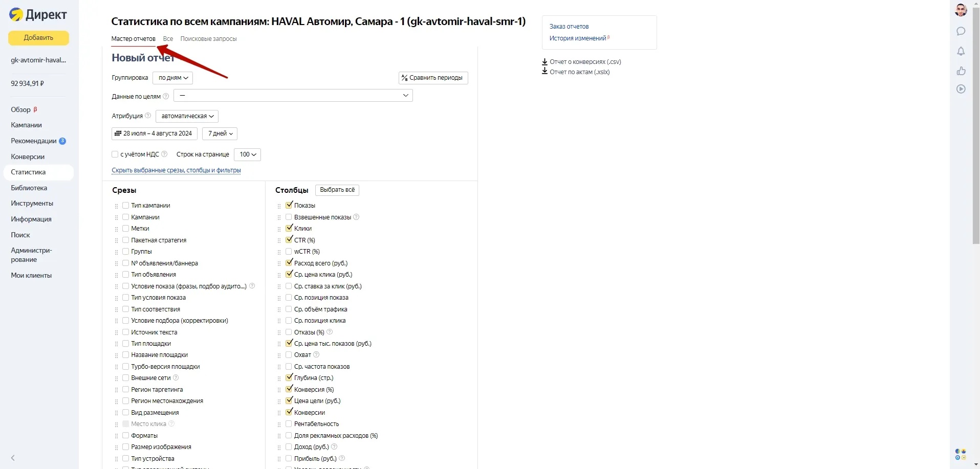Image resolution: width=980 pixels, height=469 pixels.
Task: Click the date range 28 июля – 4 августа field
Action: point(154,133)
